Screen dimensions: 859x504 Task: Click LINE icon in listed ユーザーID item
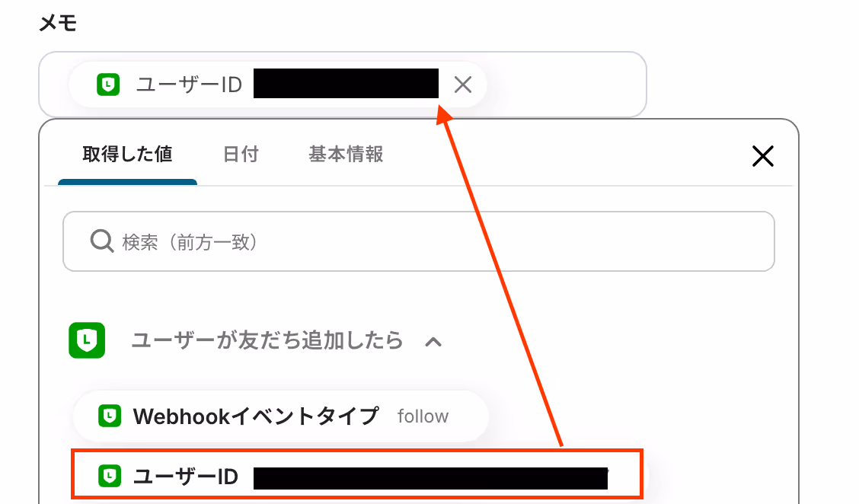pyautogui.click(x=110, y=476)
